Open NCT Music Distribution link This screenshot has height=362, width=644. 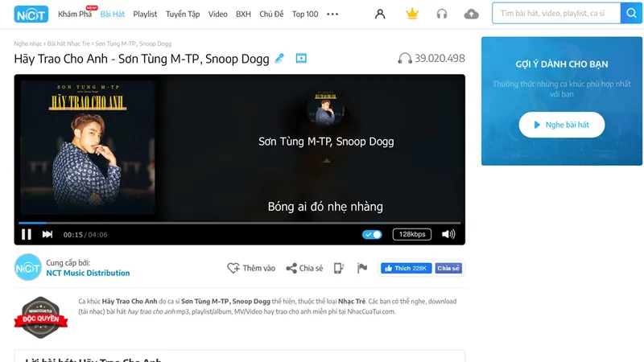click(x=88, y=273)
